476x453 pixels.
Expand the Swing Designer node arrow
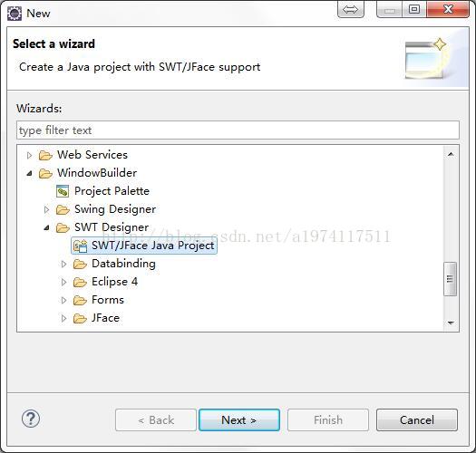tap(46, 209)
